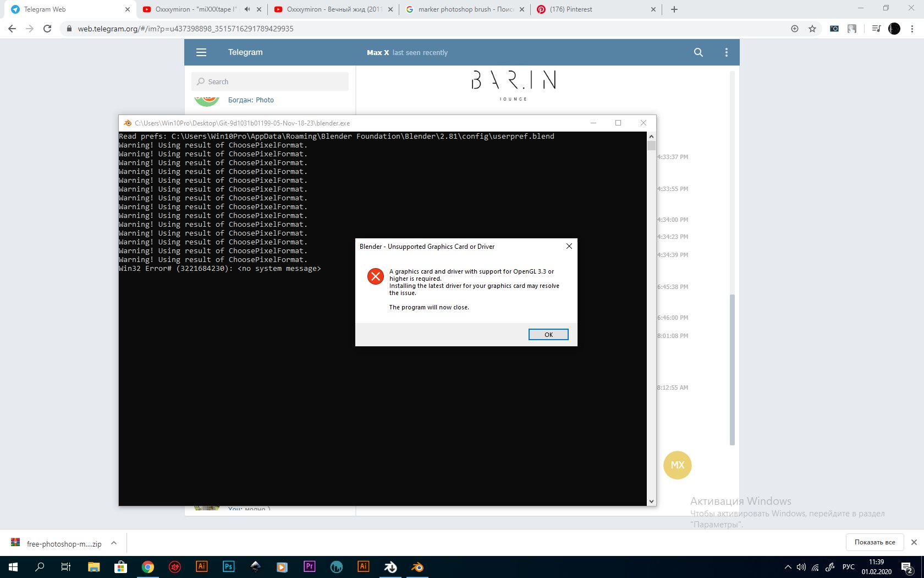Reload the current page

click(x=47, y=29)
